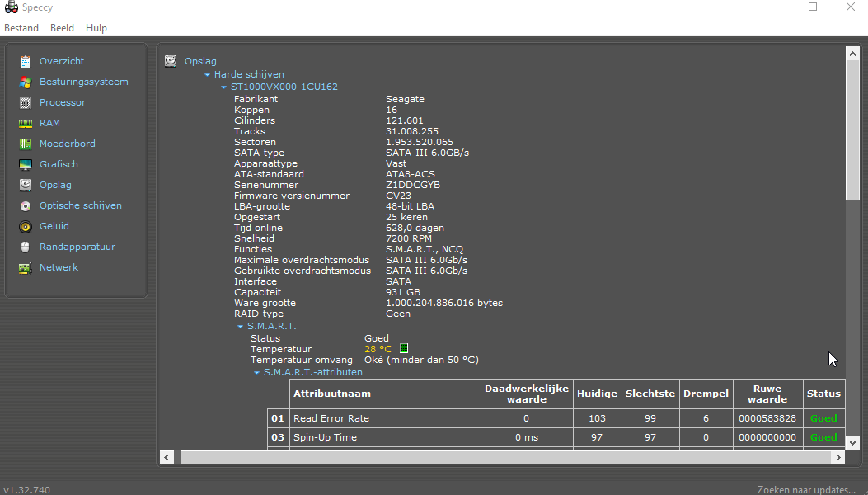Click the RAM memory stick icon
Viewport: 868px width, 495px height.
coord(26,123)
